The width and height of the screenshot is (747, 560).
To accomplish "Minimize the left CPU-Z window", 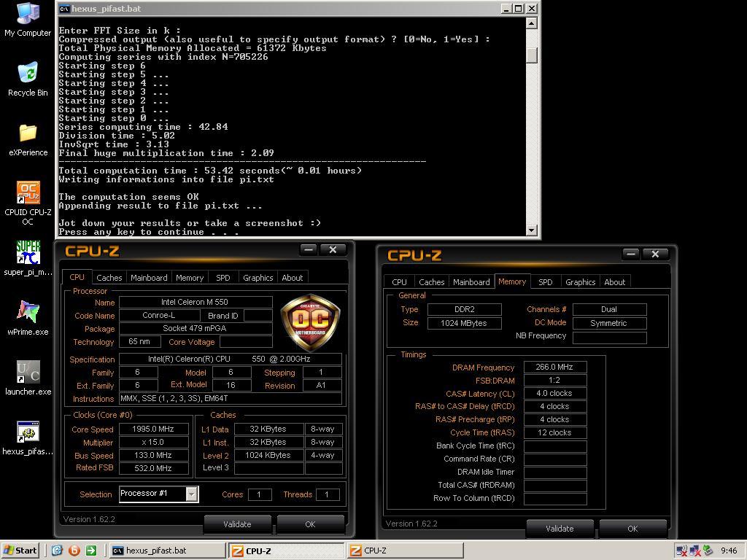I will click(x=309, y=250).
